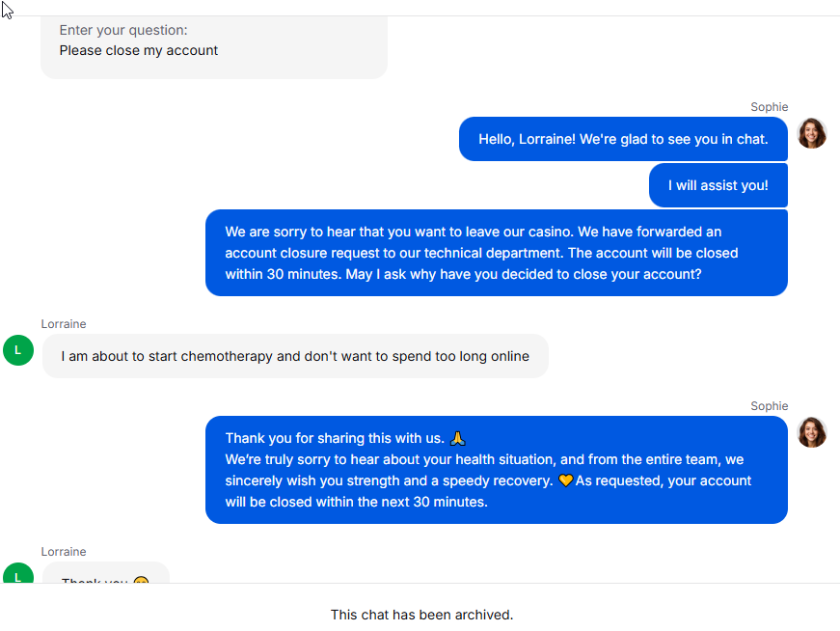
Task: Click Lorraine's partially visible 'Thank you' bubble
Action: tap(106, 572)
